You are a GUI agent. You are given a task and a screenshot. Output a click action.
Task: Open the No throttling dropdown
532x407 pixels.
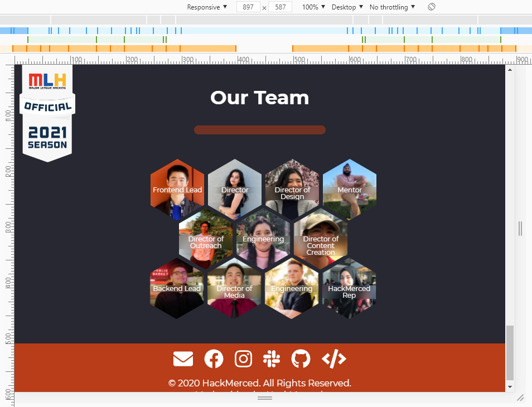tap(392, 7)
